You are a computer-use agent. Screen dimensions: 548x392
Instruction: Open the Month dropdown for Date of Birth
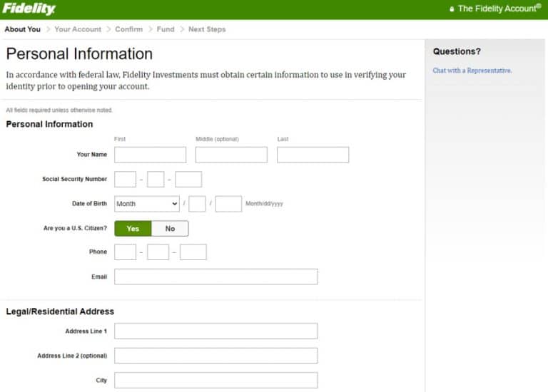click(147, 204)
